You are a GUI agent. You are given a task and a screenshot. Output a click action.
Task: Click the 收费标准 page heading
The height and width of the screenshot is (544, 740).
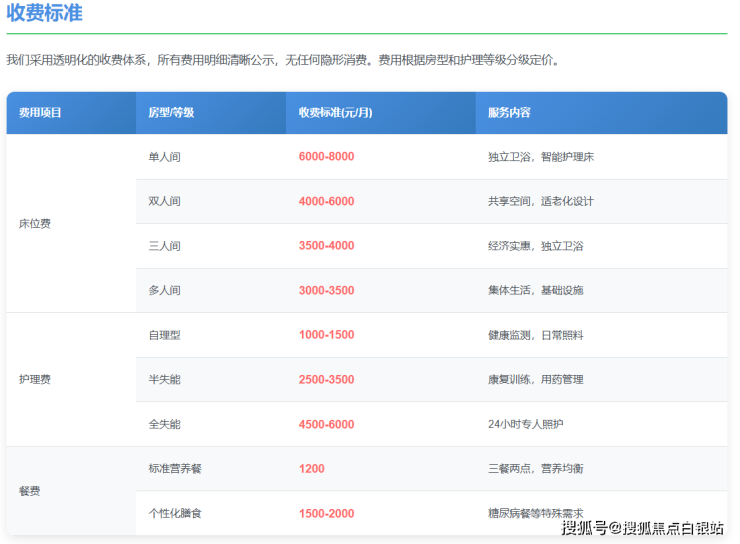click(45, 14)
